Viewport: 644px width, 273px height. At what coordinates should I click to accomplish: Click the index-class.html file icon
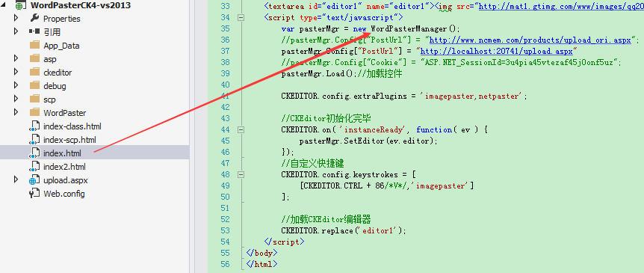[34, 126]
